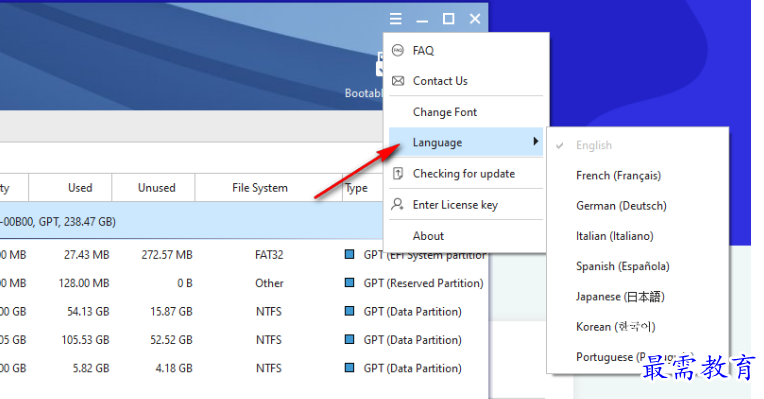
Task: Click the 15.87 GB unused value
Action: pyautogui.click(x=172, y=311)
